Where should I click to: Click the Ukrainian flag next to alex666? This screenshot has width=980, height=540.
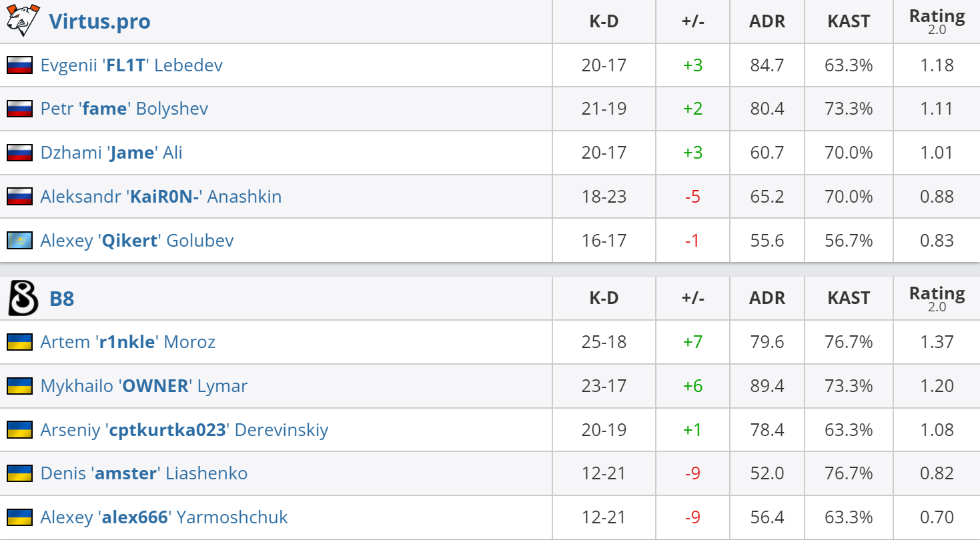pyautogui.click(x=20, y=517)
